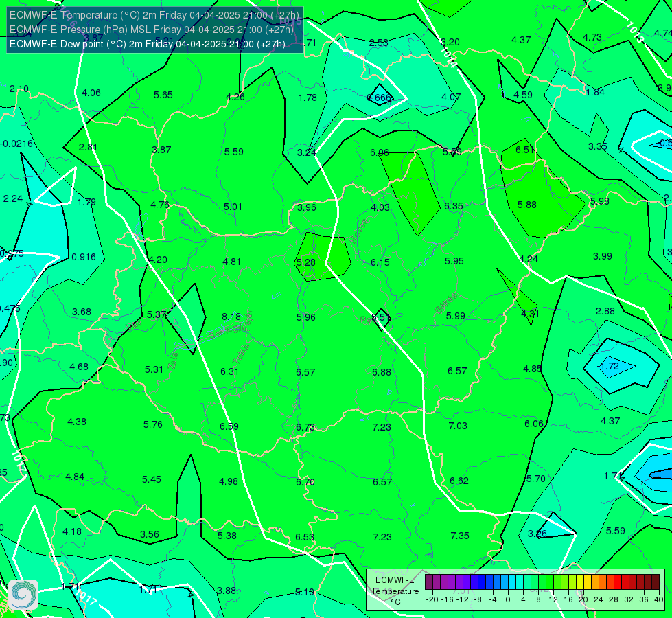This screenshot has height=618, width=672.
Task: Click the 5.76 temperature value
Action: (x=153, y=424)
